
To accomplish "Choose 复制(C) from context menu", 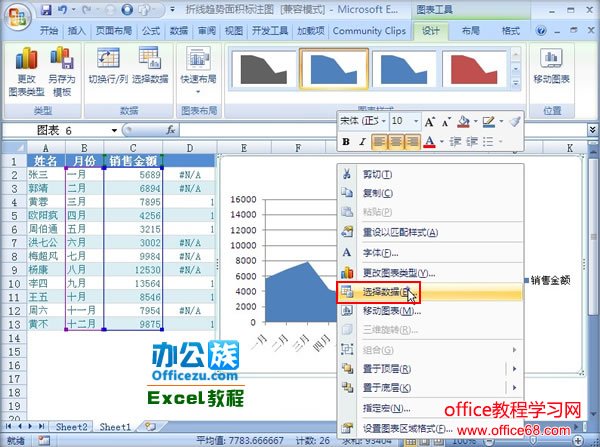I will 430,193.
